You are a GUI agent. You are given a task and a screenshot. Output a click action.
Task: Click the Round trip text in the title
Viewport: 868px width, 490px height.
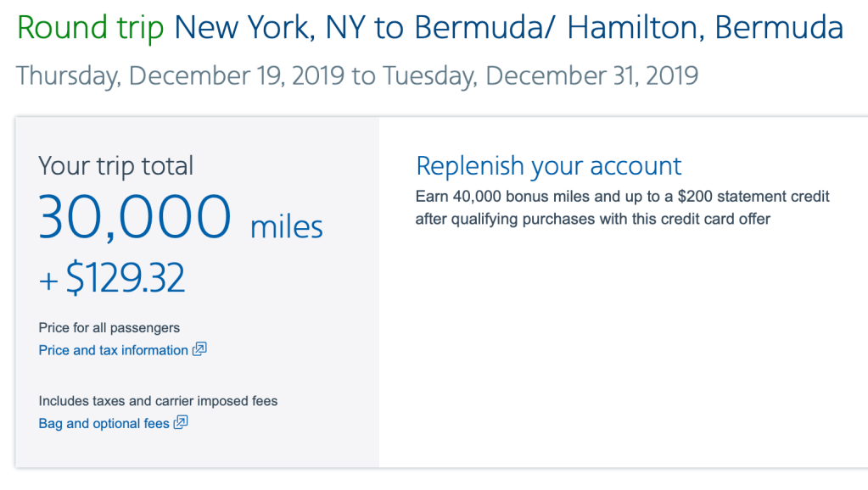tap(92, 29)
